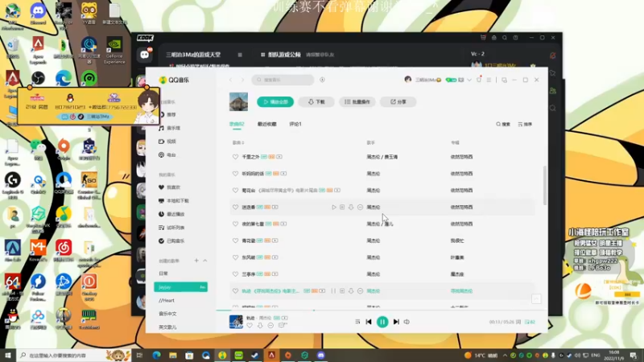Viewport: 644px width, 362px height.
Task: Skip to the next track
Action: point(396,323)
